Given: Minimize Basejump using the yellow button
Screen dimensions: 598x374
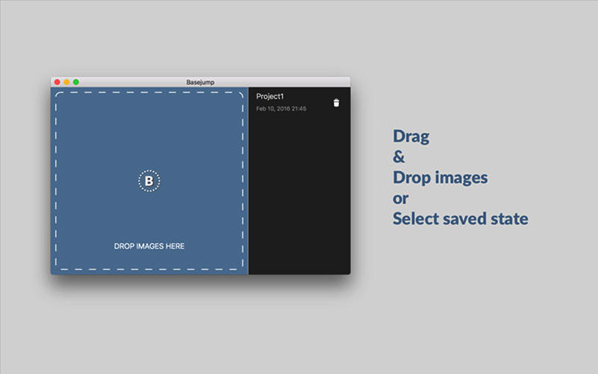Looking at the screenshot, I should (x=67, y=82).
